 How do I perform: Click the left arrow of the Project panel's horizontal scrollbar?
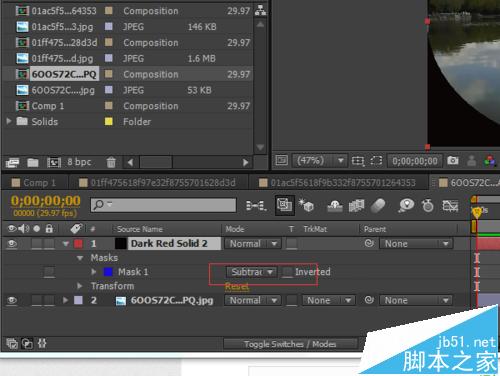[x=130, y=163]
